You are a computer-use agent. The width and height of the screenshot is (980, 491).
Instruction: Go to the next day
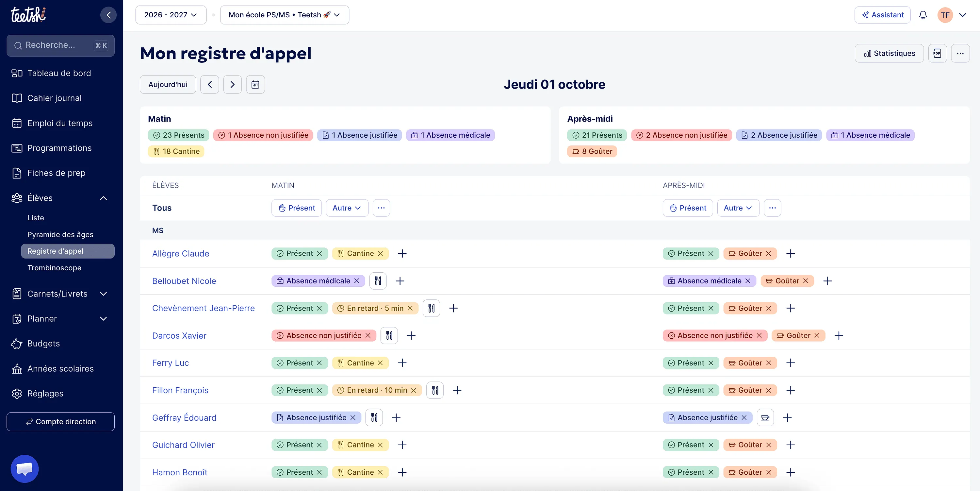click(233, 84)
